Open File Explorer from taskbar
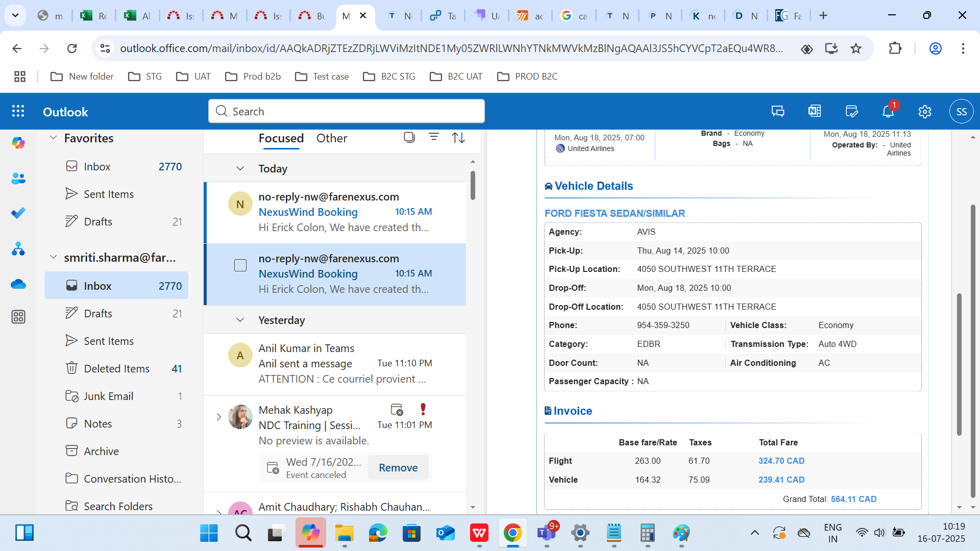The height and width of the screenshot is (551, 980). point(345,533)
